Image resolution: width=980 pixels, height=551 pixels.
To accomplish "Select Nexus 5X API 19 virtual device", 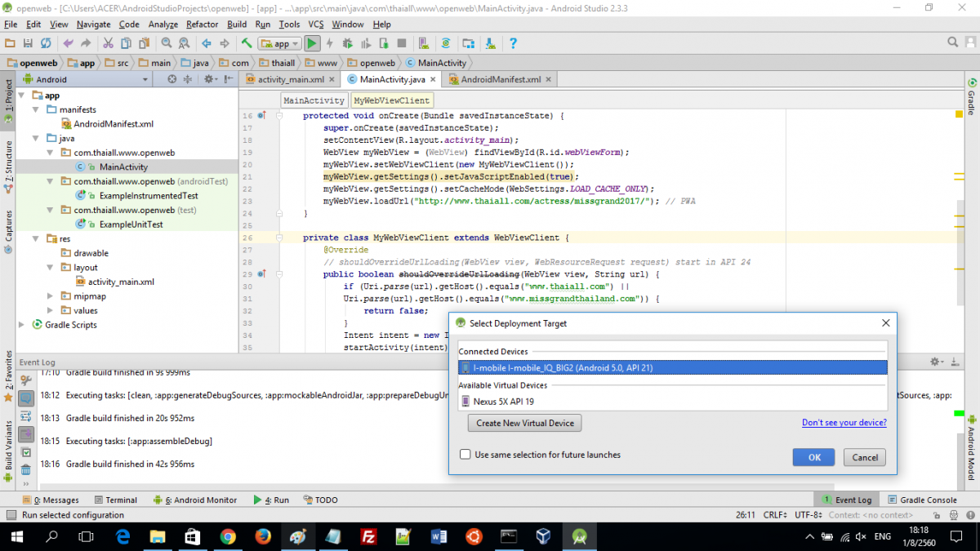I will click(672, 401).
